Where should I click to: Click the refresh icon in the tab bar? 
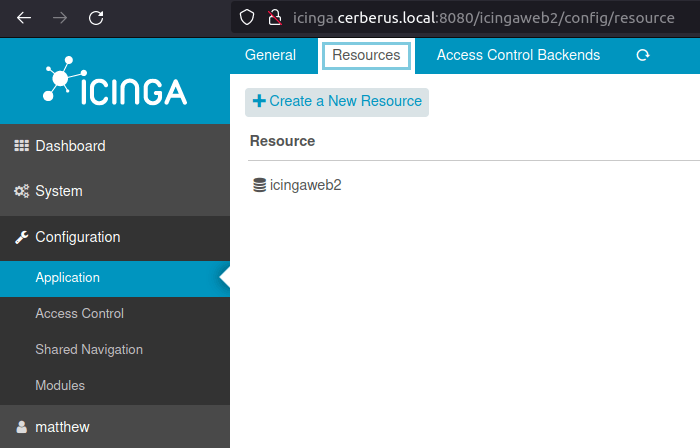643,55
